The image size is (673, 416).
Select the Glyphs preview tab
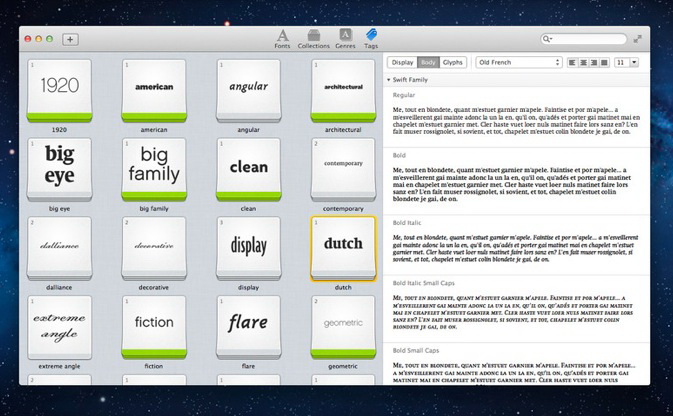point(453,63)
